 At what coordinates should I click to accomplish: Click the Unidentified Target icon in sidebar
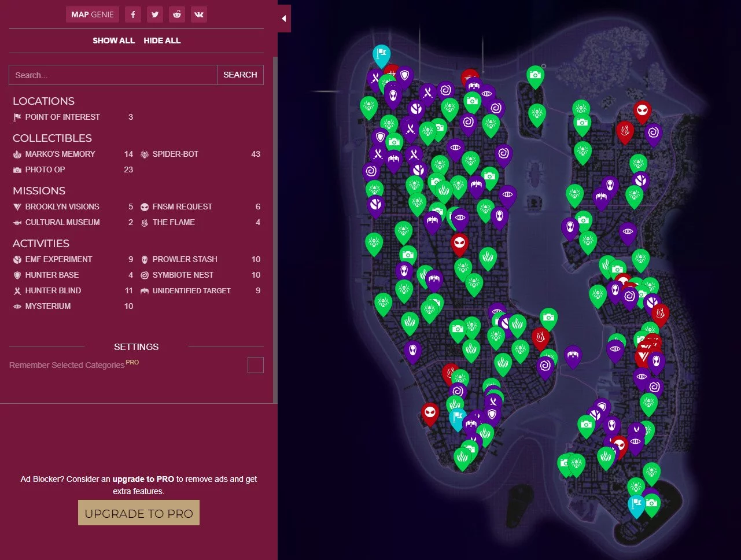[x=145, y=290]
